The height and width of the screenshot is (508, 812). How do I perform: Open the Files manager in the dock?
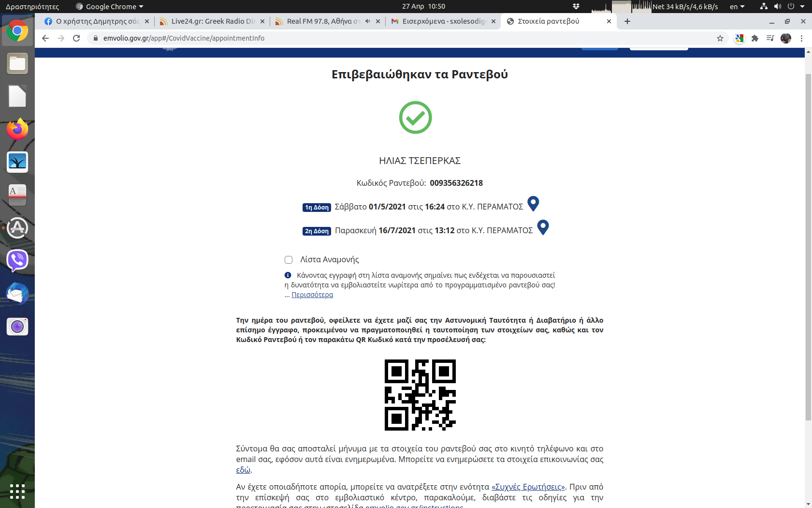point(17,64)
